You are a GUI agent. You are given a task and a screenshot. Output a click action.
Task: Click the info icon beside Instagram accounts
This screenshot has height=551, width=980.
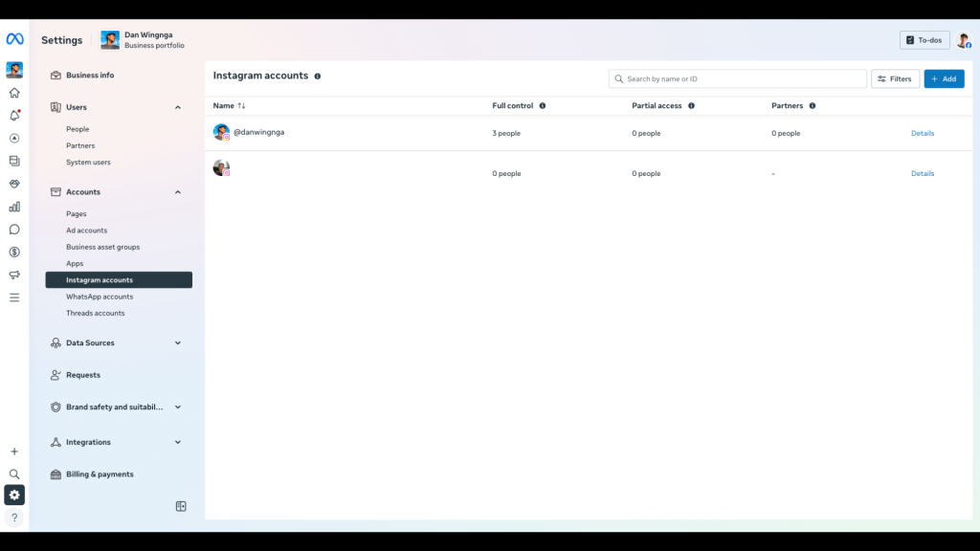click(x=318, y=77)
